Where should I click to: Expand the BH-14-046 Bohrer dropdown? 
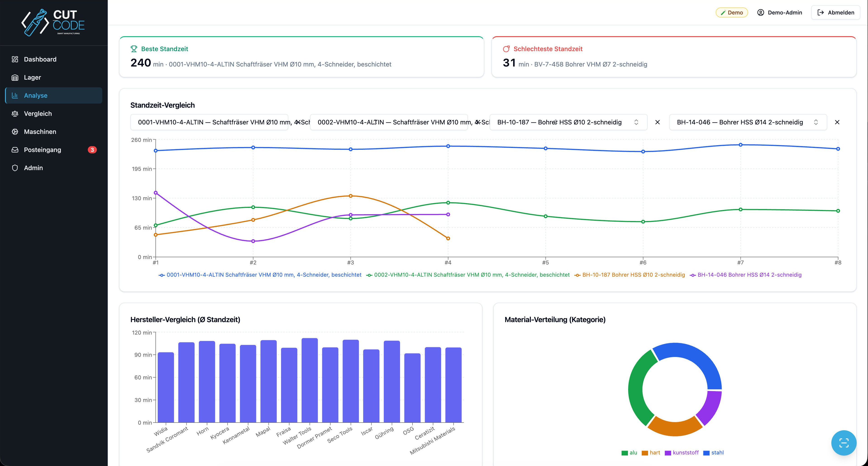pos(748,122)
